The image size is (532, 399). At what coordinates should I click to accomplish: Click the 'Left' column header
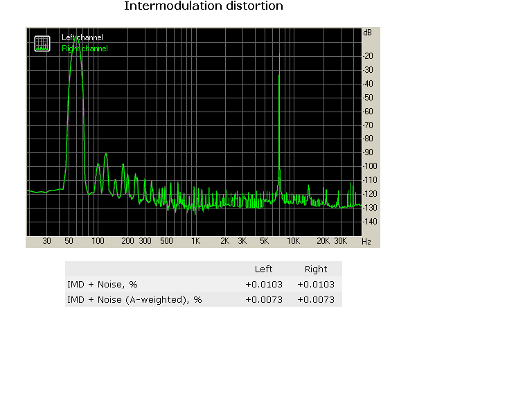[264, 269]
